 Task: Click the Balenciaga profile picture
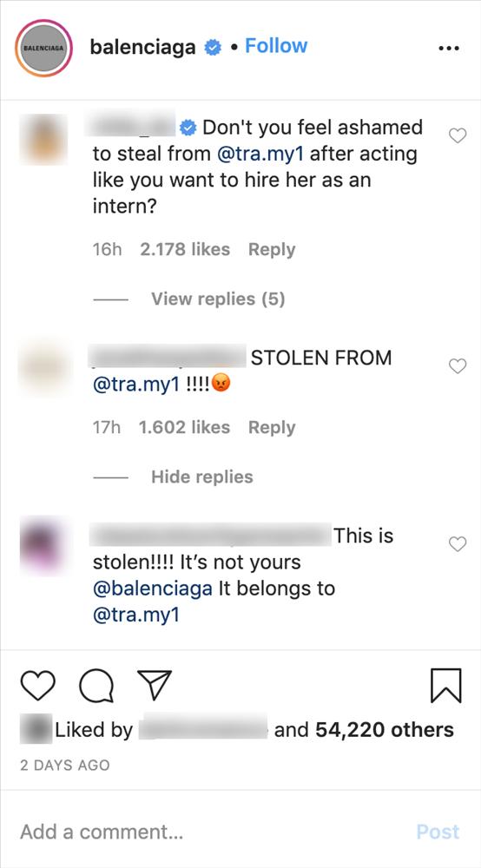(x=43, y=48)
